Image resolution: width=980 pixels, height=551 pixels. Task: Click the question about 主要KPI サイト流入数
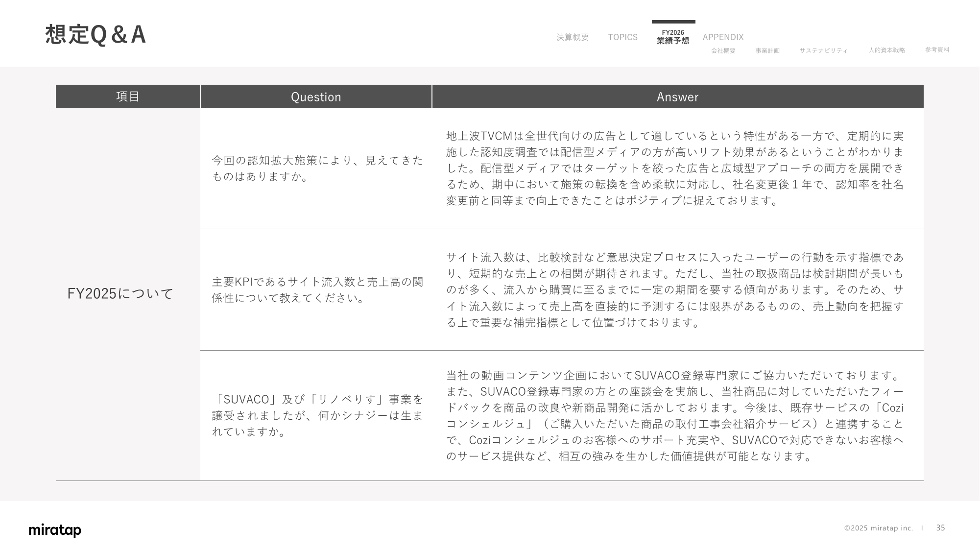click(x=317, y=289)
